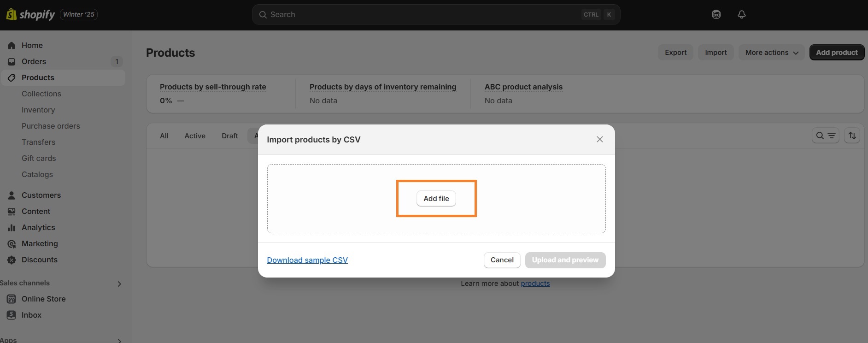The image size is (868, 343).
Task: Open Products by days of inventory remaining
Action: coord(383,87)
